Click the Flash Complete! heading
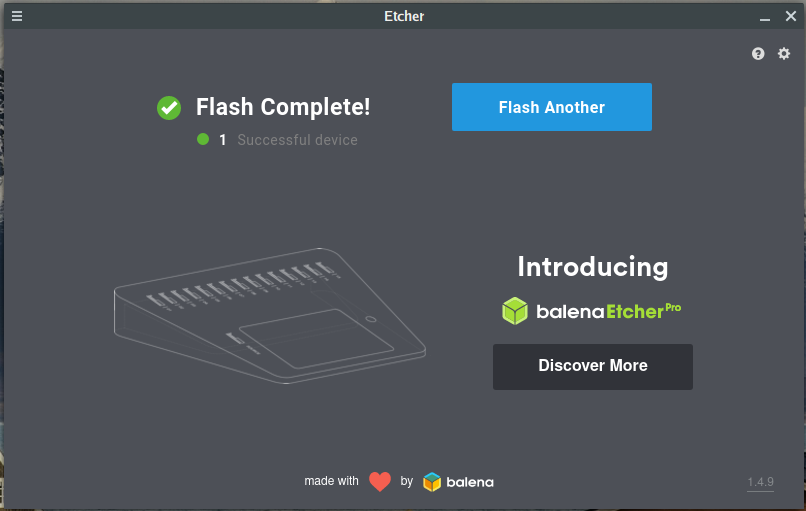 coord(283,107)
